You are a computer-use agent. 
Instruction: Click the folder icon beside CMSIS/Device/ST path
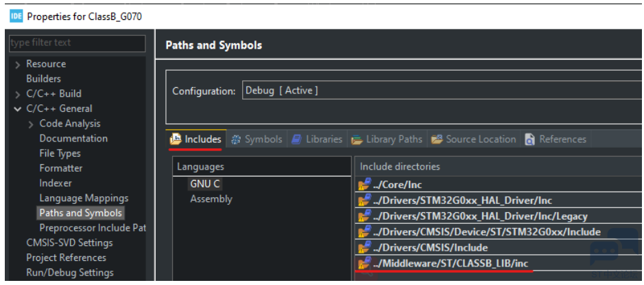click(x=364, y=231)
